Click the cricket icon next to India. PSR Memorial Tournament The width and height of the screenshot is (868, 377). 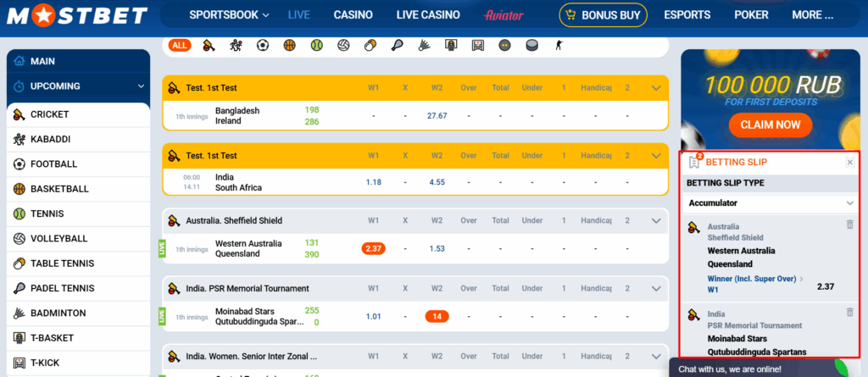(x=175, y=288)
